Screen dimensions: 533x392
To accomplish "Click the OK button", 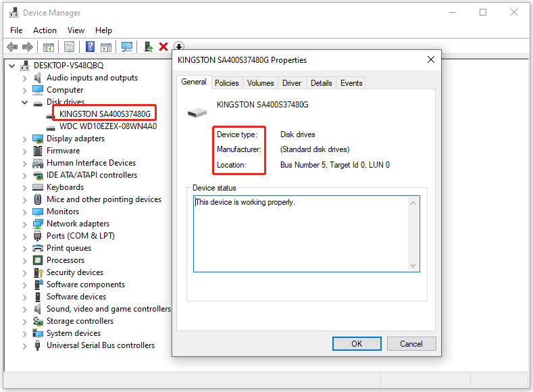I will (357, 344).
